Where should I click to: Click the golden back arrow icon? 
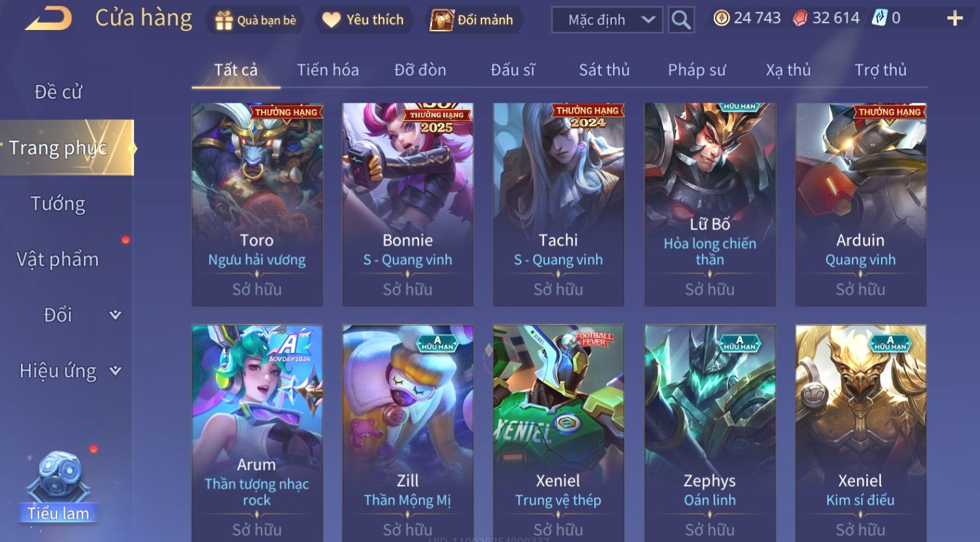coord(48,18)
